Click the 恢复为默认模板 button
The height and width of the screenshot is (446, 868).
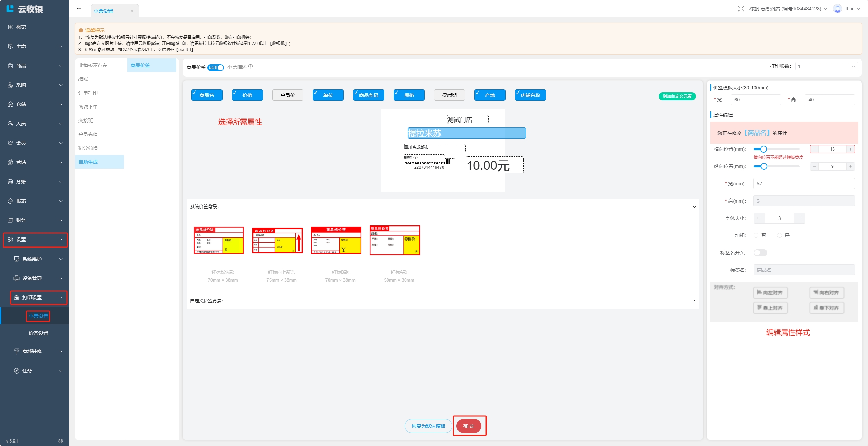(x=428, y=426)
